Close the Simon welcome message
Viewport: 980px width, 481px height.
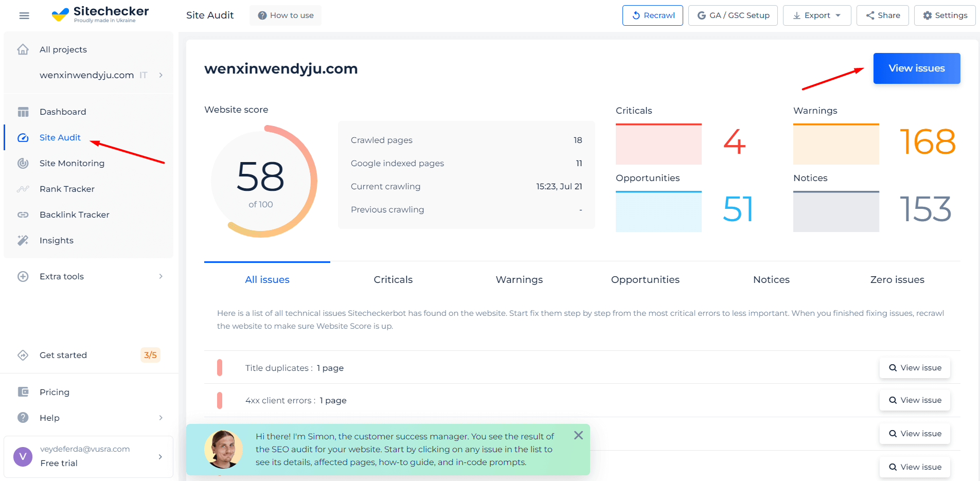pos(578,435)
